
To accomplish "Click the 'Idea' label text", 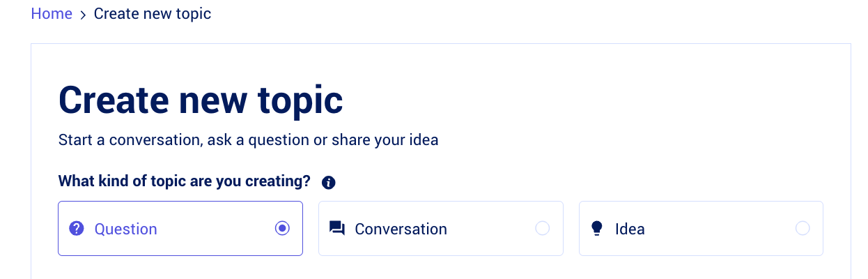I will coord(630,229).
